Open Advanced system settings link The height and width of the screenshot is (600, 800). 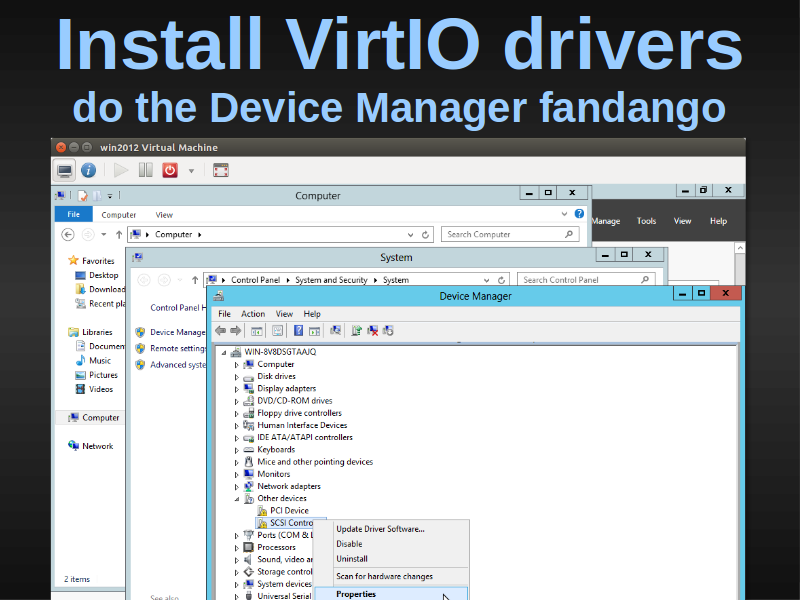178,365
